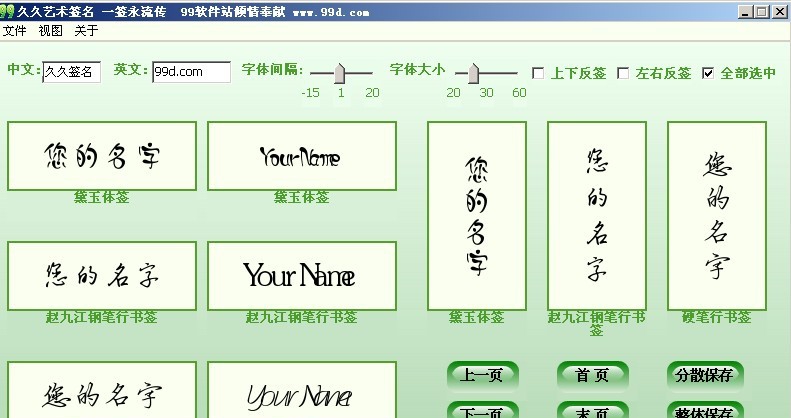Select the vertical 赵九江钢笔行书签 signature preview

click(x=597, y=216)
